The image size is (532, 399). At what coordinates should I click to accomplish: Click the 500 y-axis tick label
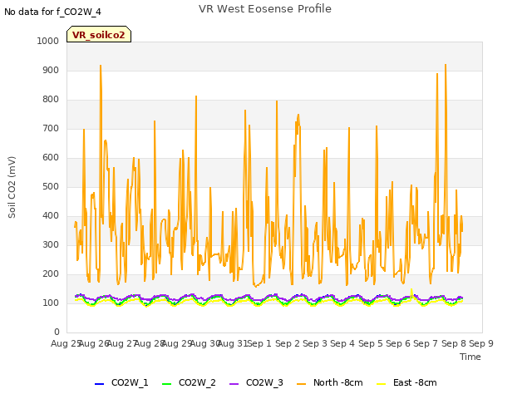(x=51, y=186)
